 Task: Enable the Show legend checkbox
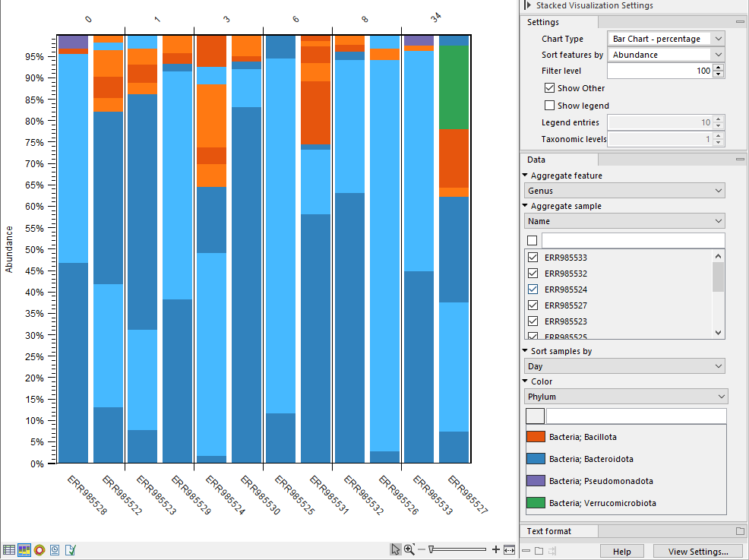(x=550, y=106)
